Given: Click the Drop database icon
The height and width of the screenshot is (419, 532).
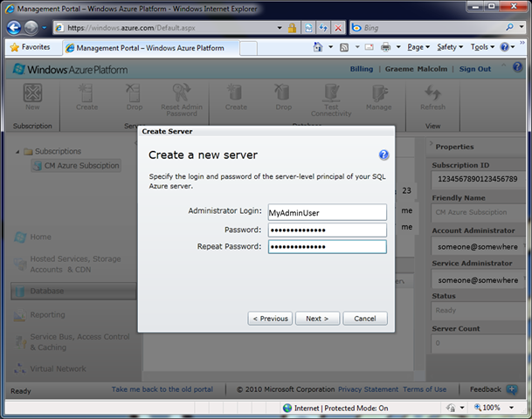Looking at the screenshot, I should (x=283, y=93).
